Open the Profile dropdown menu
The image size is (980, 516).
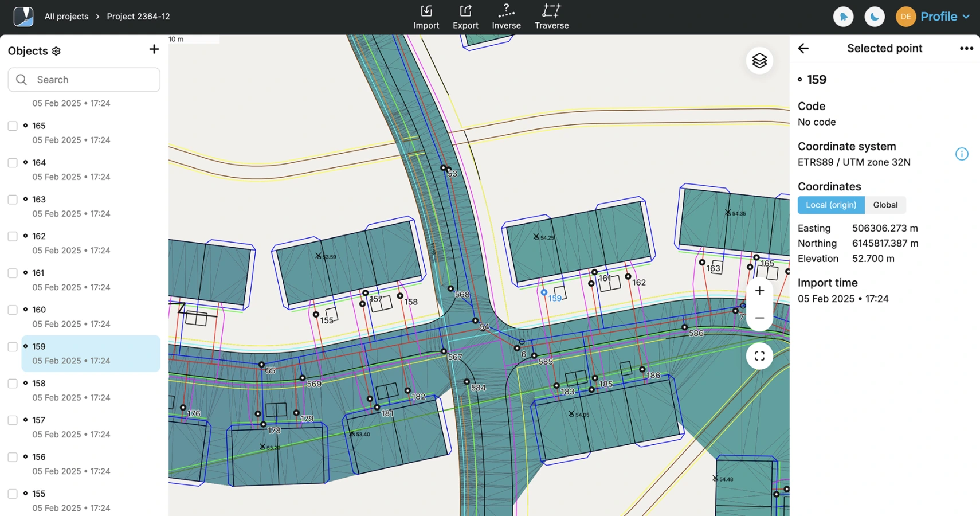point(943,16)
